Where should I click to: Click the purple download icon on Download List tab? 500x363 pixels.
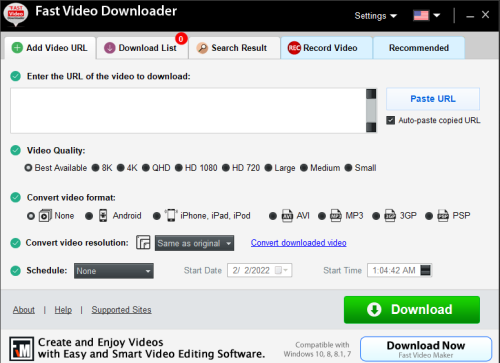point(110,48)
